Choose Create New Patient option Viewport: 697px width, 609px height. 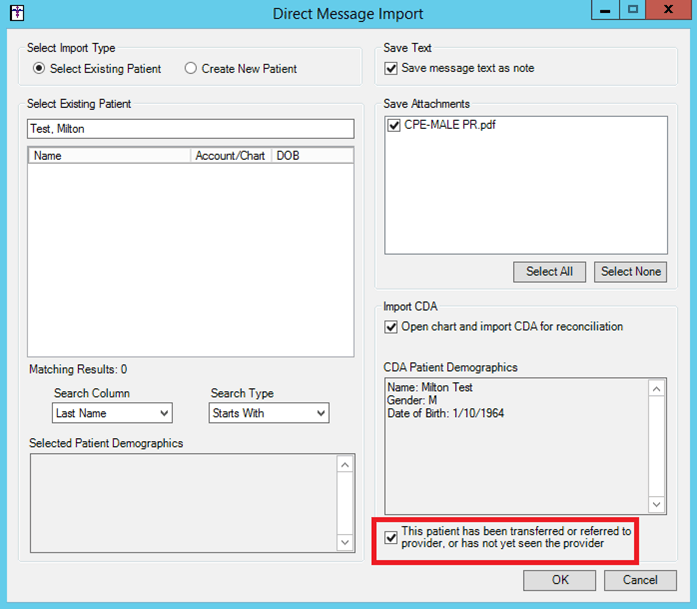190,69
